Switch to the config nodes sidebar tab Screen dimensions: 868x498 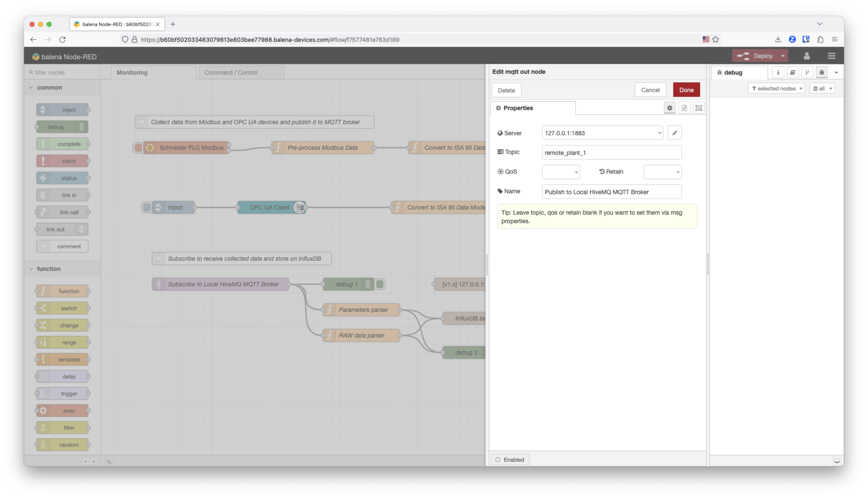pos(807,72)
